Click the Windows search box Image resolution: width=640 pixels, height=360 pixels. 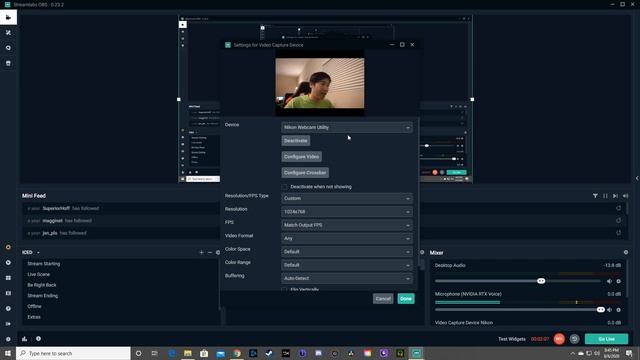(x=73, y=353)
